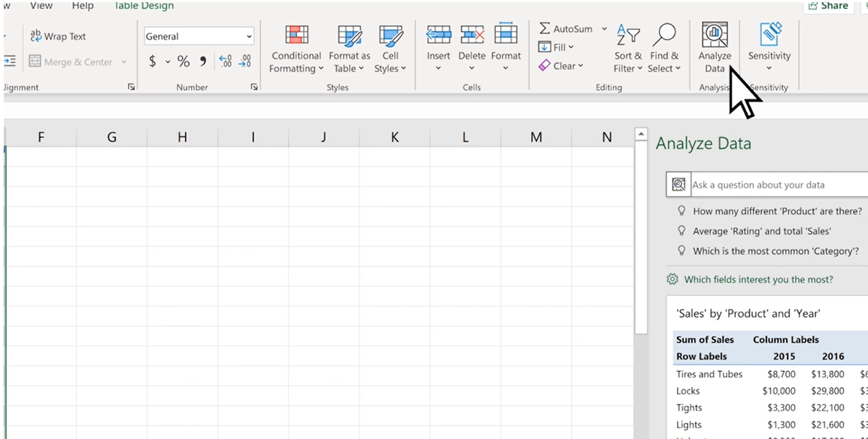Image resolution: width=868 pixels, height=439 pixels.
Task: Select column K header
Action: (x=395, y=137)
